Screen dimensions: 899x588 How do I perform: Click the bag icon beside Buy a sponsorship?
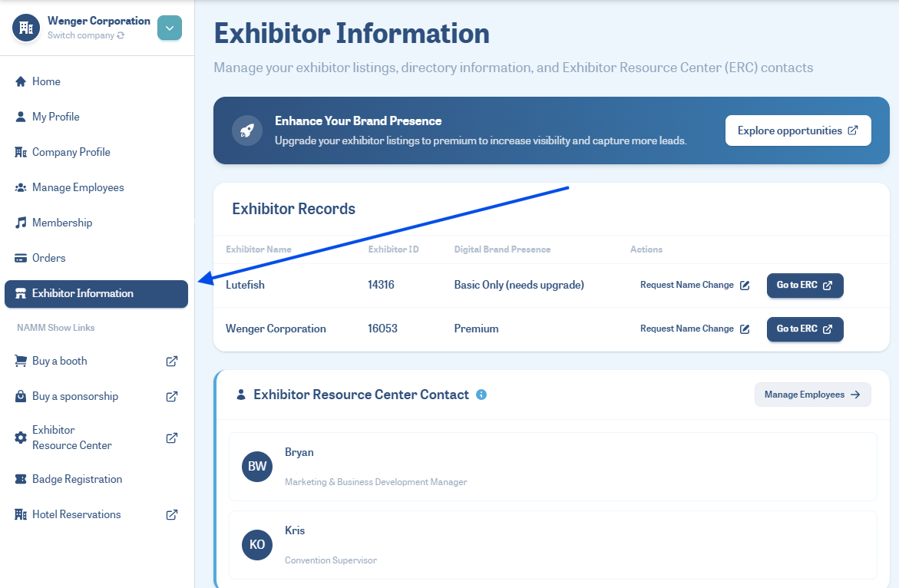coord(21,397)
